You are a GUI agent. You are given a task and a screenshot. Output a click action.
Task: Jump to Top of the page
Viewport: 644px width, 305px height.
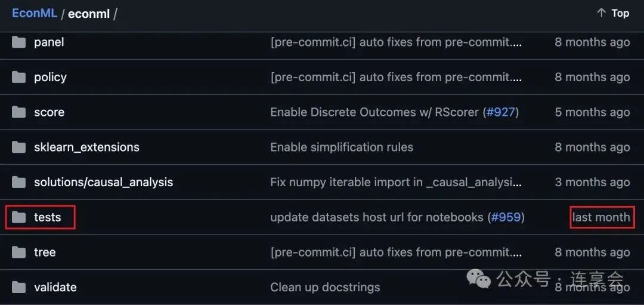[x=613, y=13]
